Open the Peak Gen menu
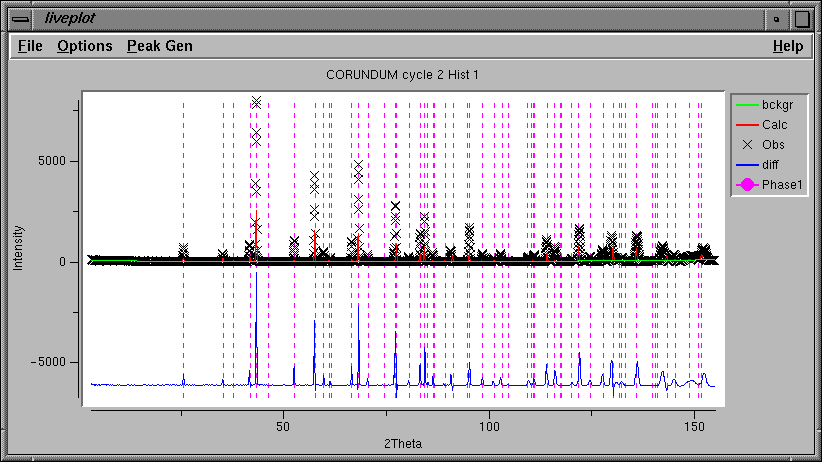Viewport: 822px width, 462px height. point(159,46)
